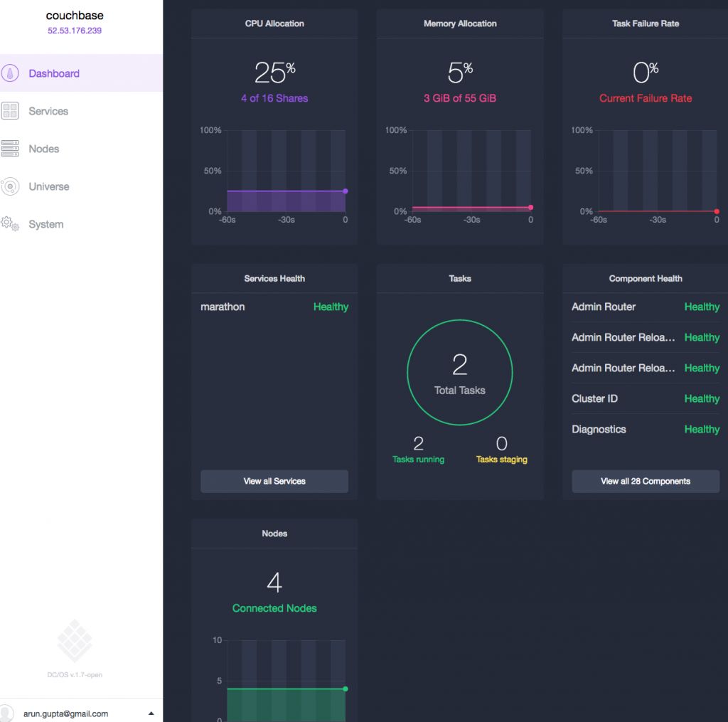Click the Total Tasks circle
The height and width of the screenshot is (722, 728).
point(460,372)
